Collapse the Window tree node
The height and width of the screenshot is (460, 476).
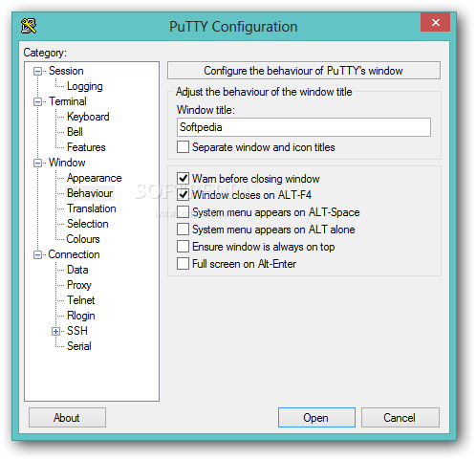coord(37,163)
